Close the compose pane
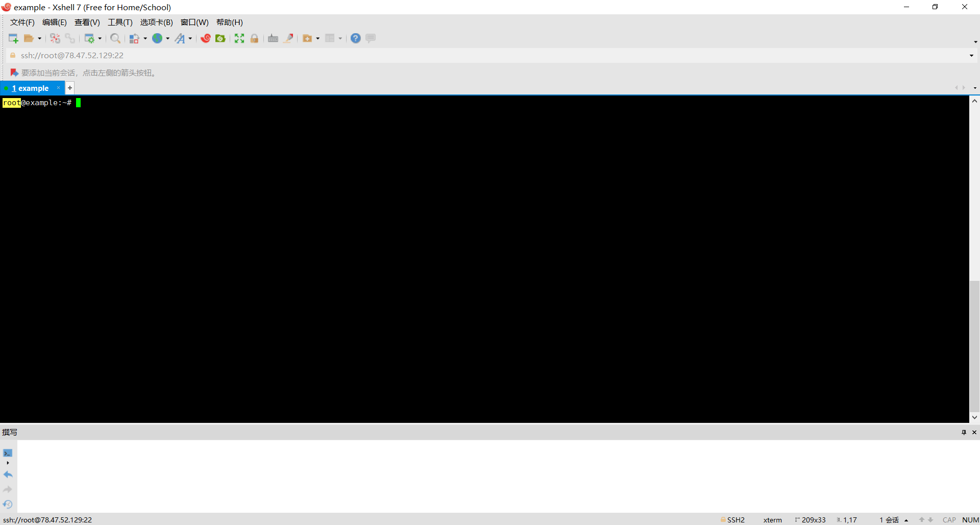The width and height of the screenshot is (980, 525). pyautogui.click(x=974, y=432)
